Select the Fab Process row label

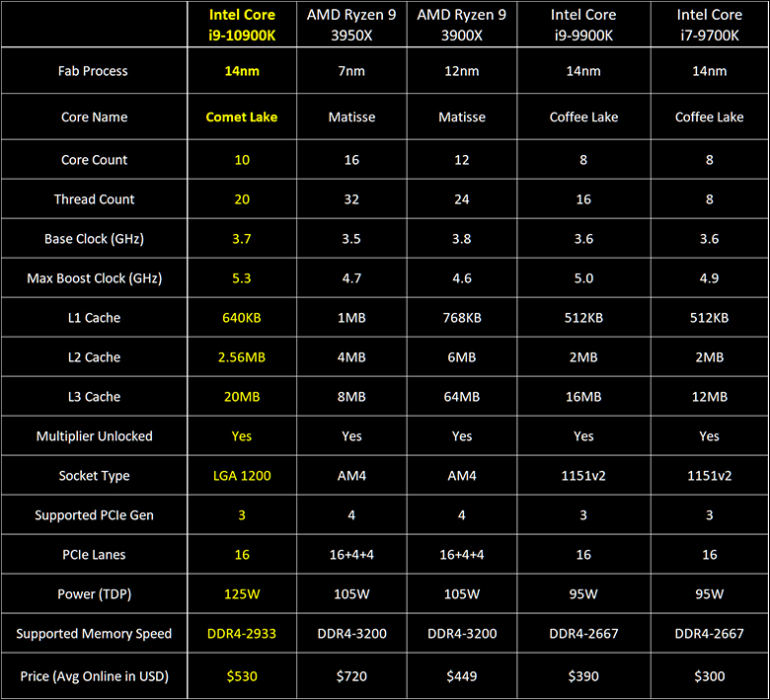coord(93,71)
